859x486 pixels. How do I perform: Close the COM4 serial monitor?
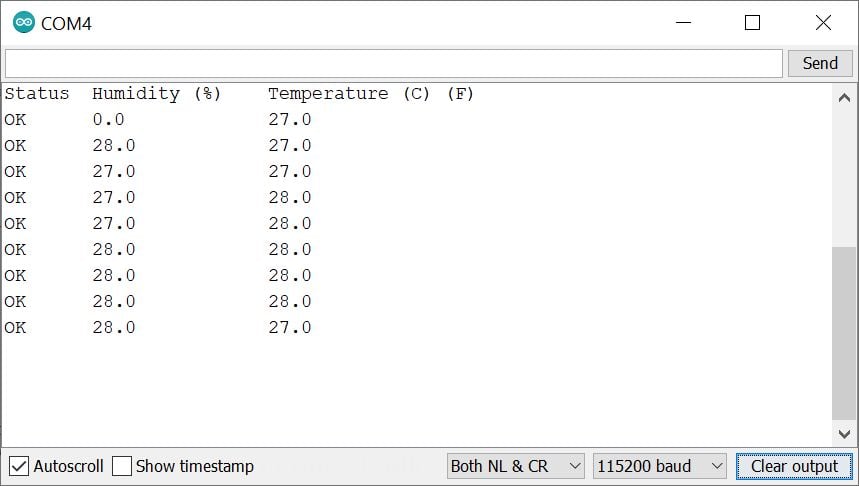click(x=823, y=22)
